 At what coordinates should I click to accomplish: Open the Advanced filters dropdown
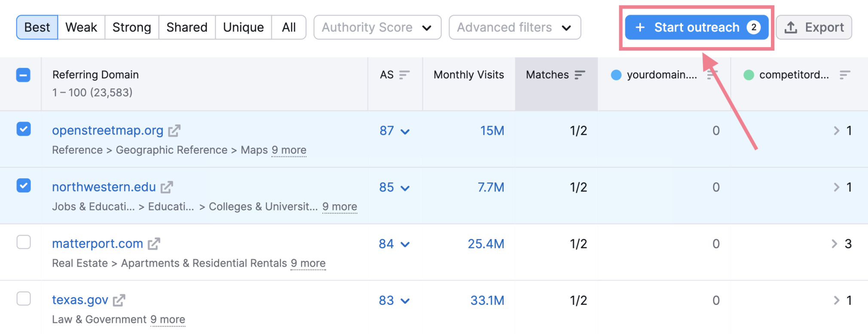tap(515, 27)
